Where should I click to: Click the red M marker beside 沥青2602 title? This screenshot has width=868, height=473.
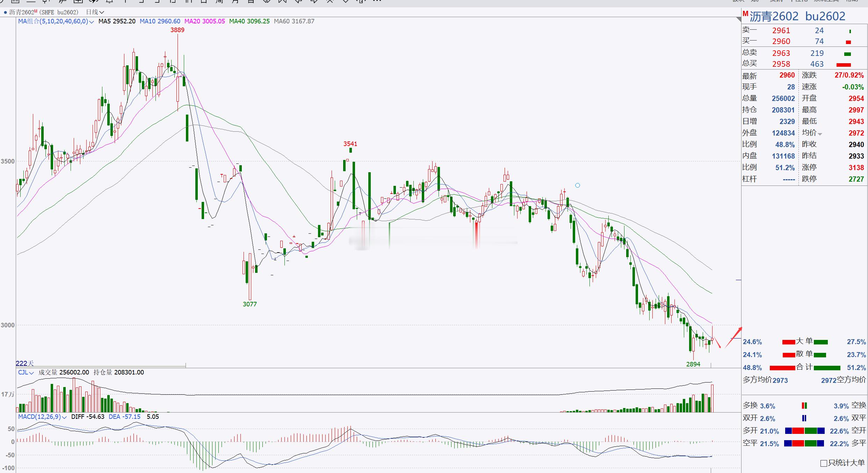tap(745, 14)
